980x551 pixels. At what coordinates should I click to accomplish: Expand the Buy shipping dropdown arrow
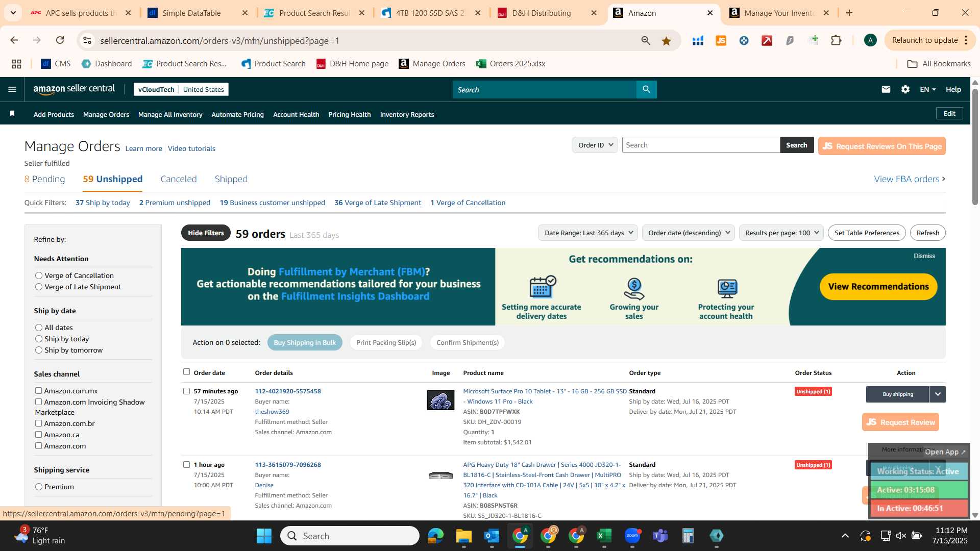click(938, 394)
